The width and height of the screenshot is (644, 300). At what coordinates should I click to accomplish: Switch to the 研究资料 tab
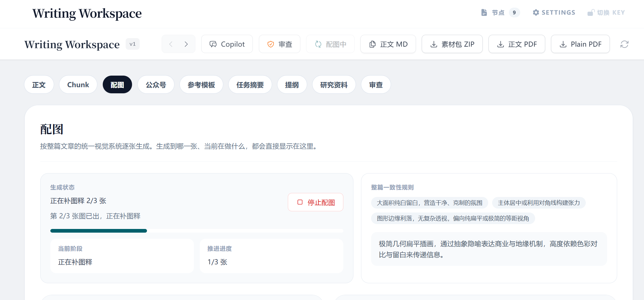point(334,85)
